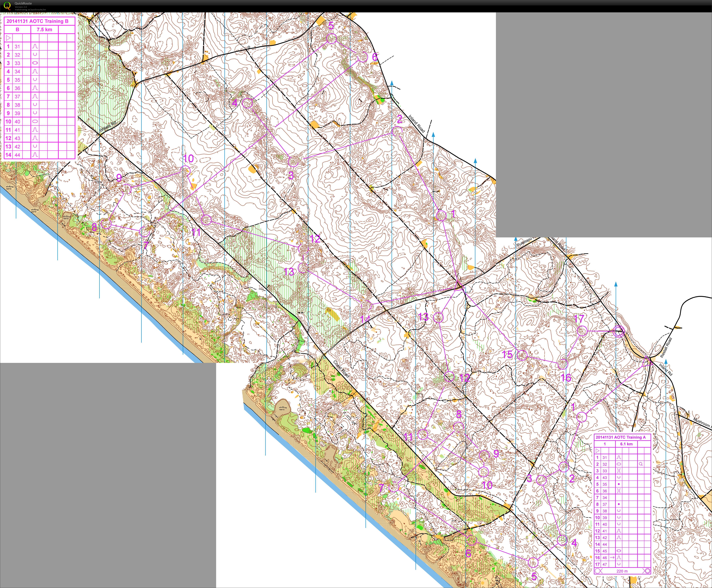Click Training A control circle 10

click(x=484, y=472)
